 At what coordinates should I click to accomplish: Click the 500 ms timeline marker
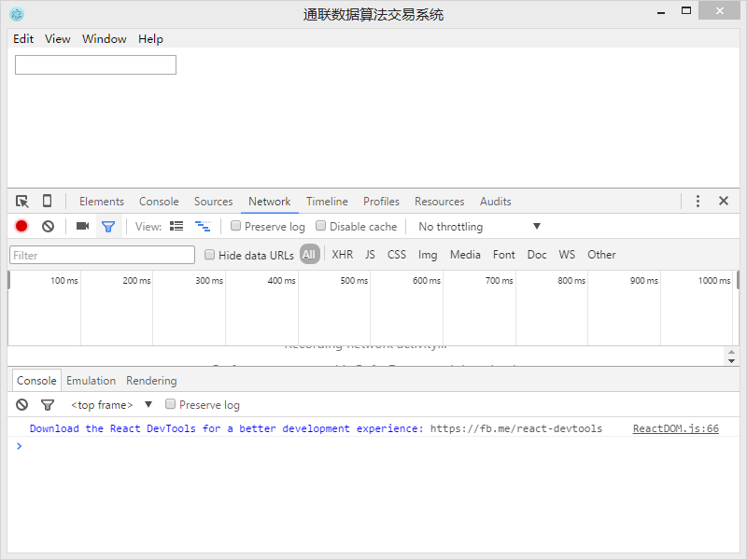354,281
